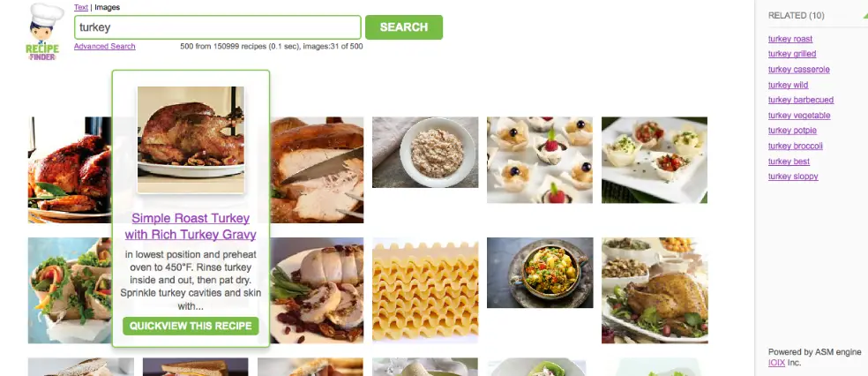Click the turkey search input field
This screenshot has height=376, width=868.
[218, 27]
